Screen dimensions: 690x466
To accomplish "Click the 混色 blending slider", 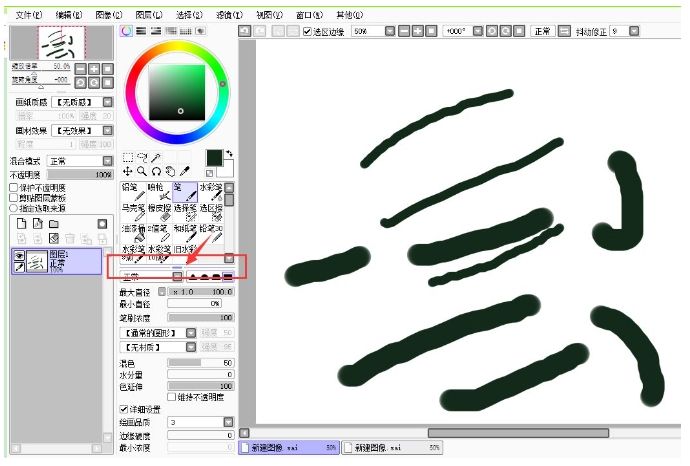I will tap(201, 363).
